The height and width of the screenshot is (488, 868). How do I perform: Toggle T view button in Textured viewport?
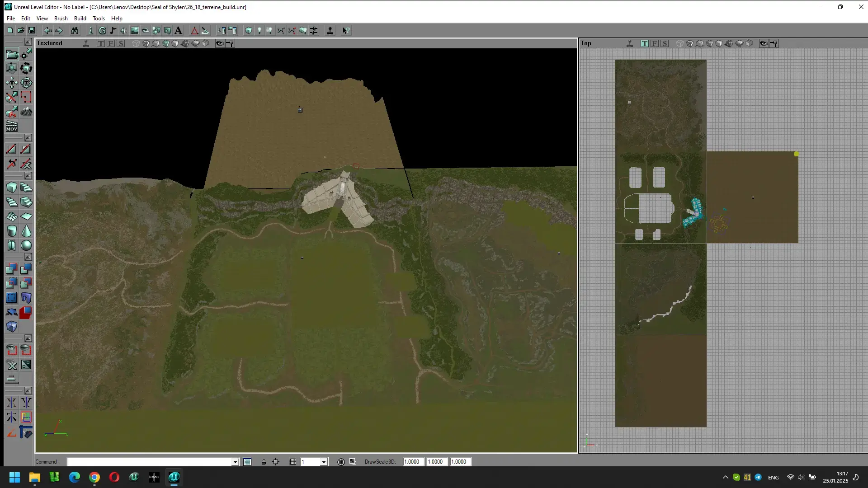(x=101, y=43)
